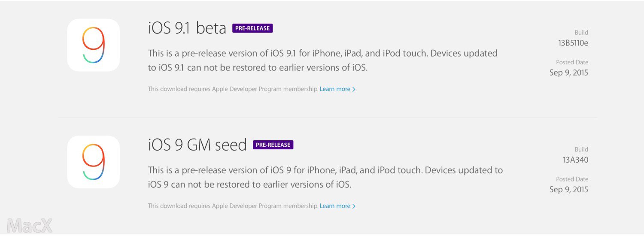Click PRE-RELEASE badge beside iOS 9.1 beta

[252, 28]
